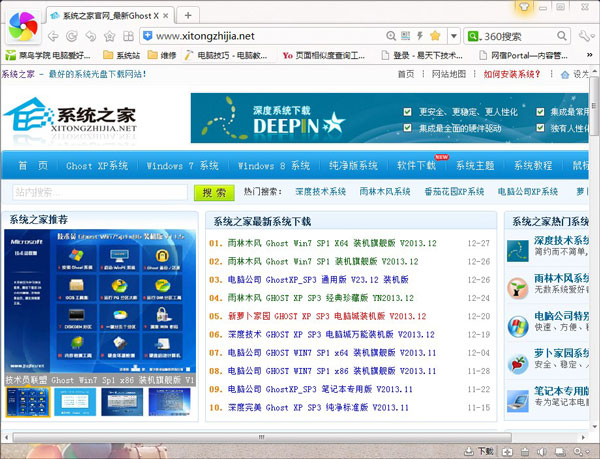The image size is (600, 459).
Task: Click the house icon beside 设为
Action: click(565, 74)
